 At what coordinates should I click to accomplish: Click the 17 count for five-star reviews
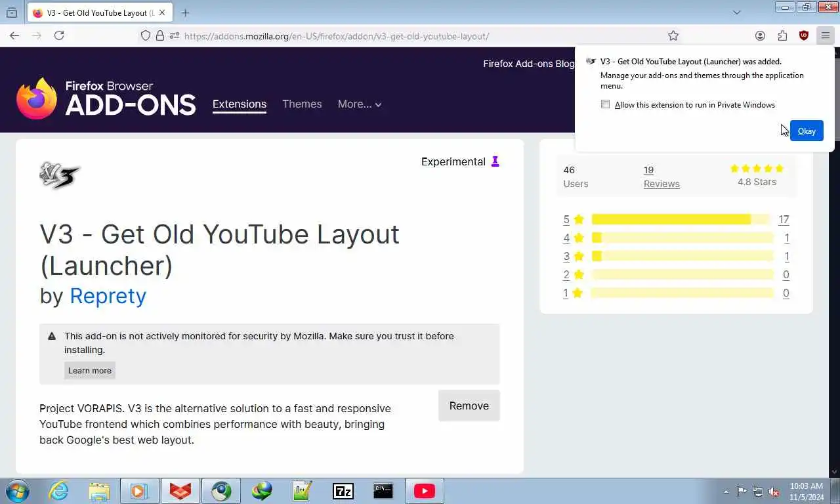(x=784, y=219)
